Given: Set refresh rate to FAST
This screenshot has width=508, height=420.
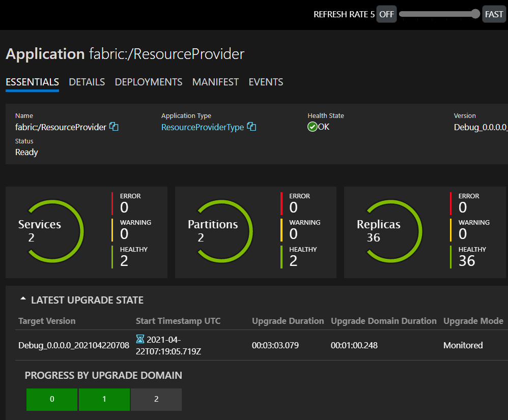Looking at the screenshot, I should (x=494, y=14).
